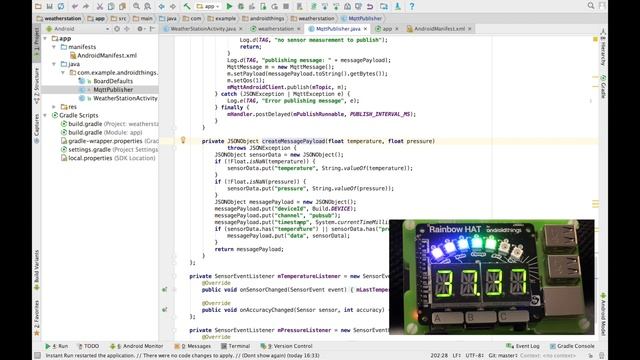Image resolution: width=640 pixels, height=360 pixels.
Task: Open the Terminal tool window
Action: tap(236, 346)
